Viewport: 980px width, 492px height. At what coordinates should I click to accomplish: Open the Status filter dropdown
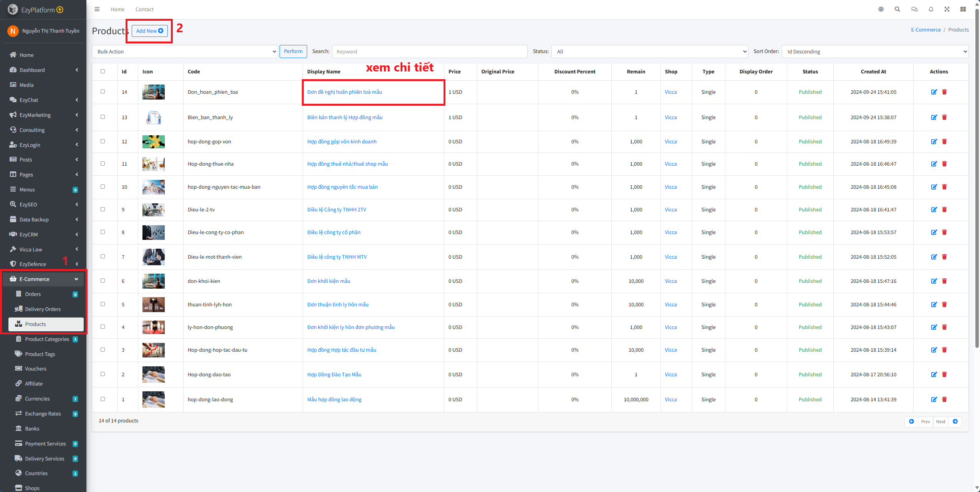click(x=649, y=52)
